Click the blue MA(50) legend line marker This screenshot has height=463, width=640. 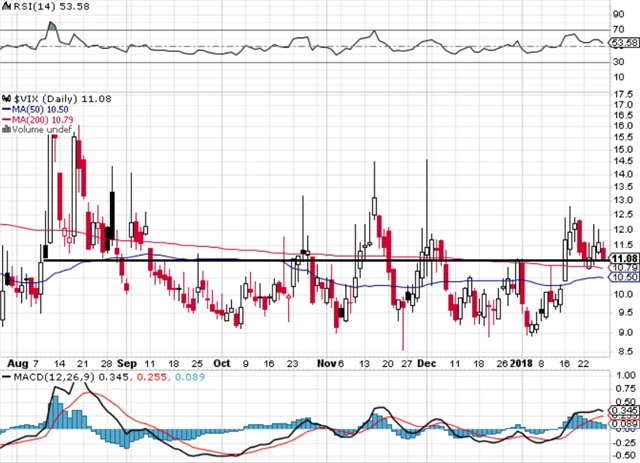[8, 107]
